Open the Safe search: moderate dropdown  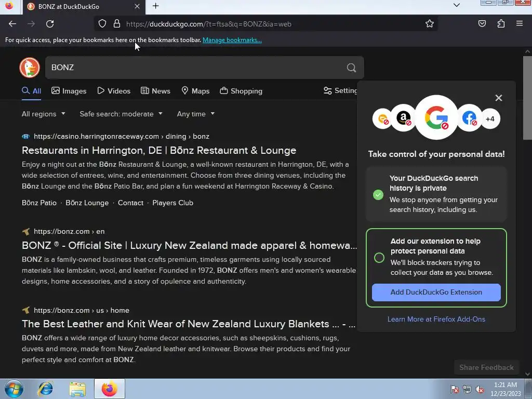[121, 114]
